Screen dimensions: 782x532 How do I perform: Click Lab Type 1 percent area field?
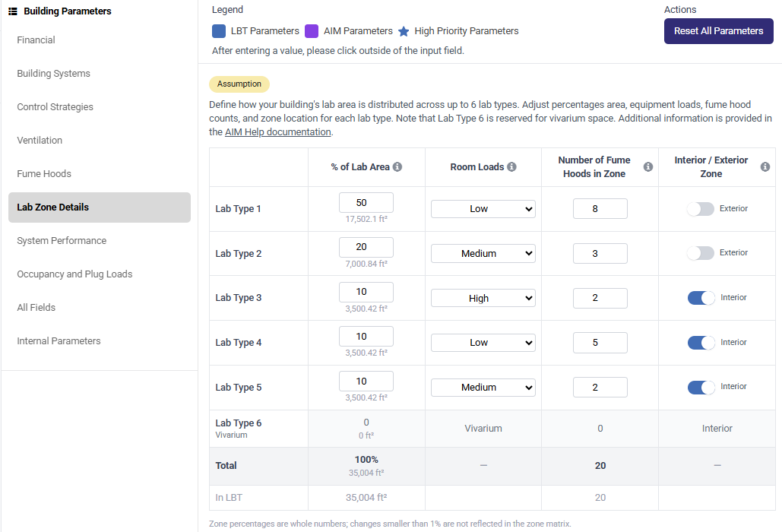tap(366, 202)
